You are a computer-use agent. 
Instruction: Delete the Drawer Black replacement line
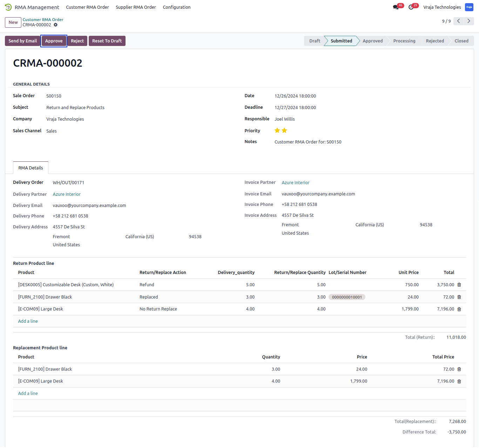pos(459,369)
